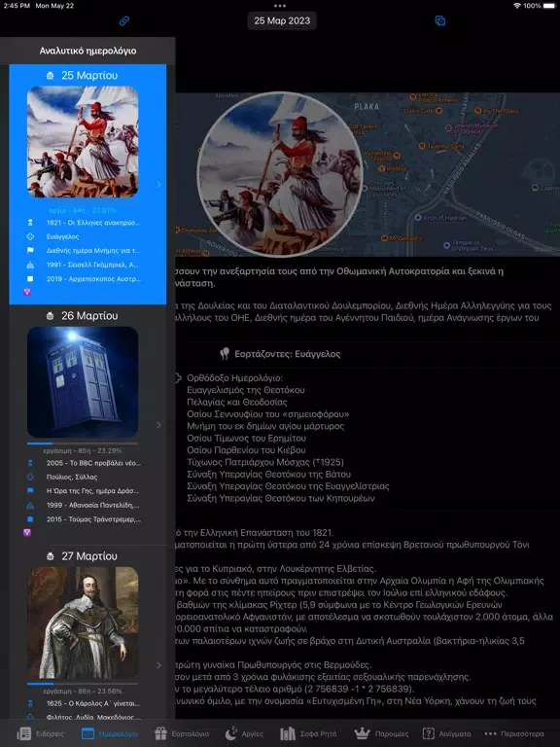
Task: Tap the square icon beside 2019 entry
Action: coord(30,279)
